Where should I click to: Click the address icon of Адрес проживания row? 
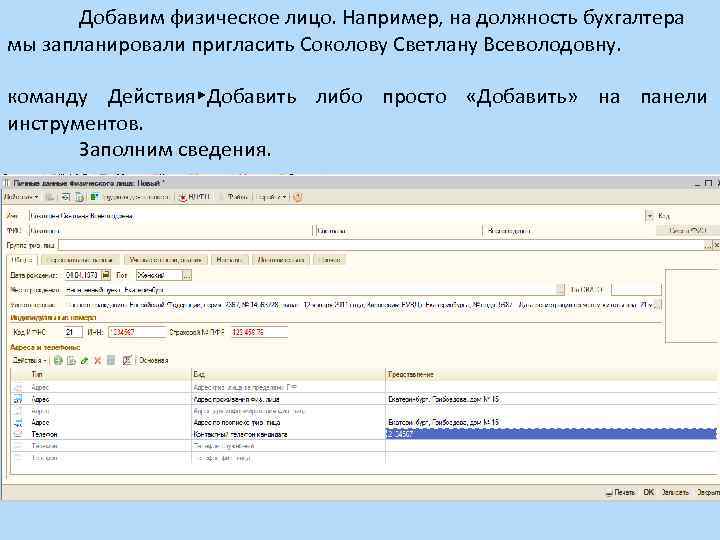tap(18, 399)
